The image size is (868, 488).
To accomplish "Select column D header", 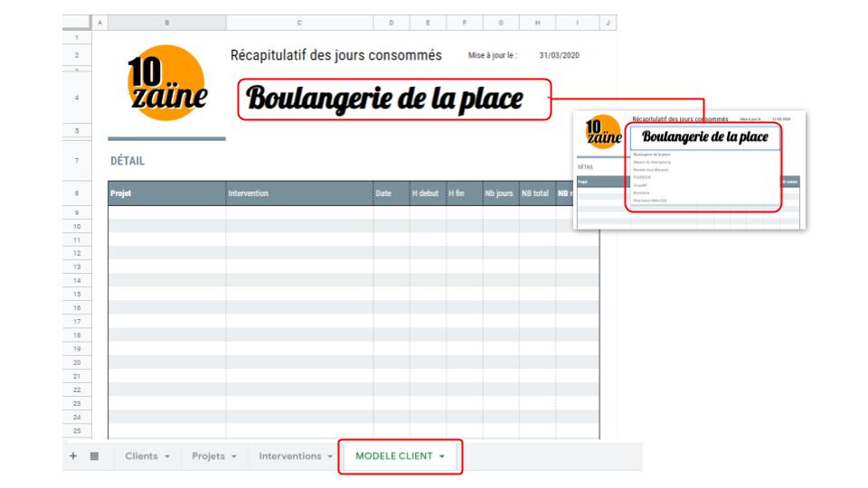I will point(392,23).
